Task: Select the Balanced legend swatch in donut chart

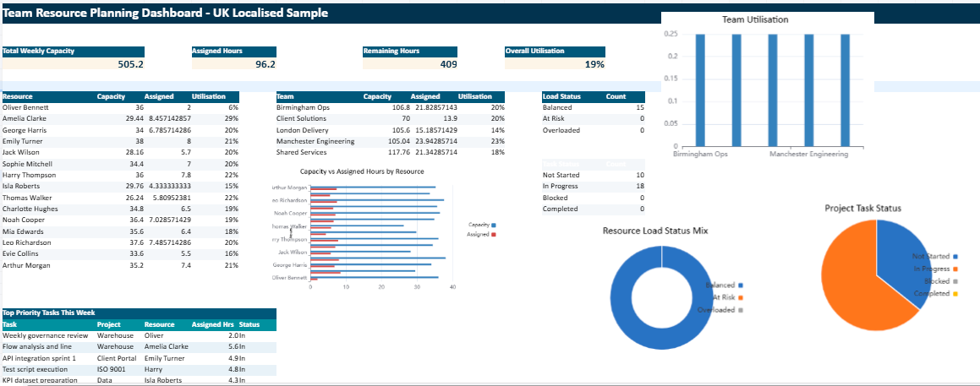Action: 740,285
